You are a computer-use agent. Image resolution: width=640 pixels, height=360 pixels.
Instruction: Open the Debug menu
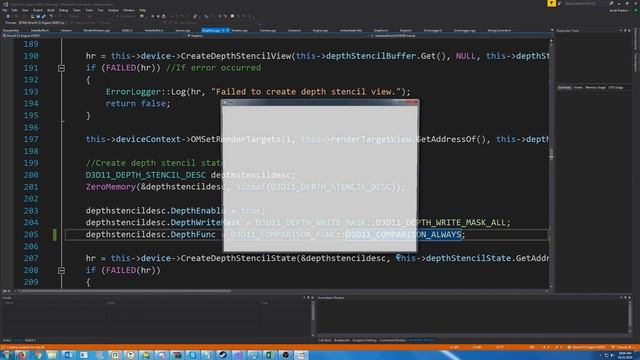pos(64,10)
